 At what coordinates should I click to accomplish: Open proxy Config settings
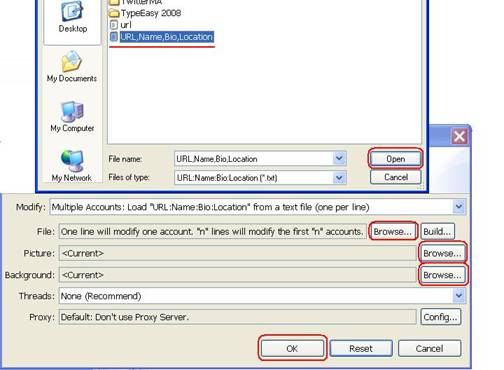coord(441,317)
